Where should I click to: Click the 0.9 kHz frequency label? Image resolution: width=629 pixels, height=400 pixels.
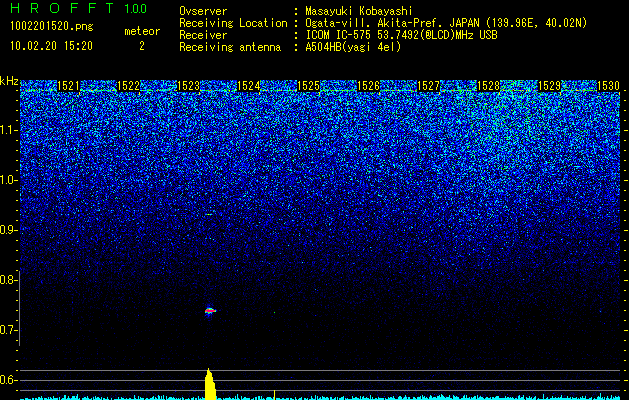(7, 230)
